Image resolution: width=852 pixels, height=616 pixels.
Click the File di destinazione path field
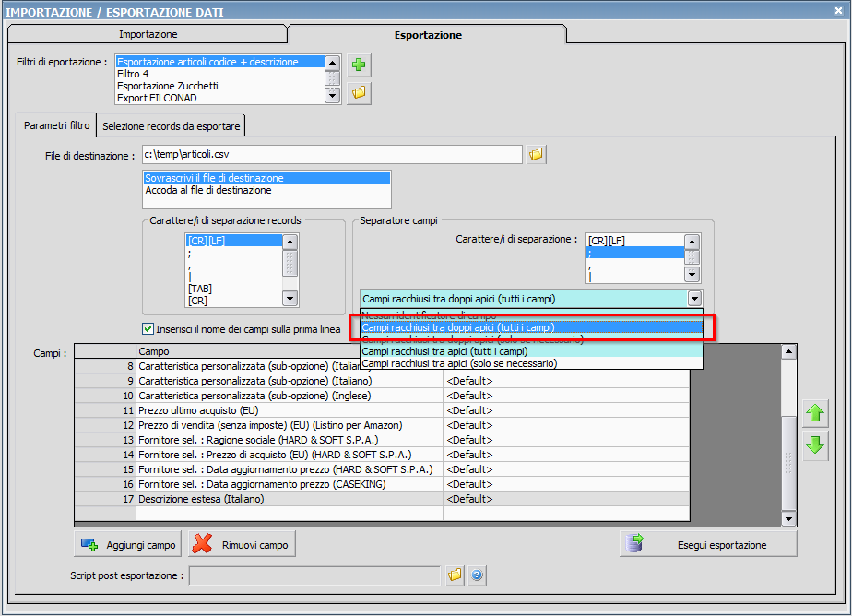[x=332, y=154]
